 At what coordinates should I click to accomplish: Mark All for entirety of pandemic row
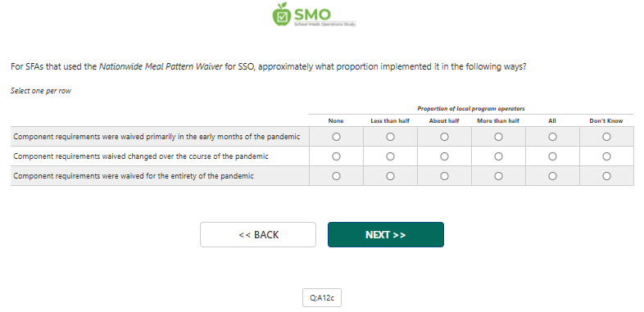click(x=552, y=176)
